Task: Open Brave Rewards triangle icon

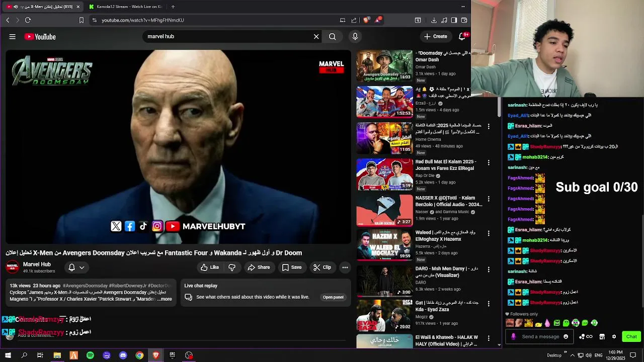Action: pos(377,20)
